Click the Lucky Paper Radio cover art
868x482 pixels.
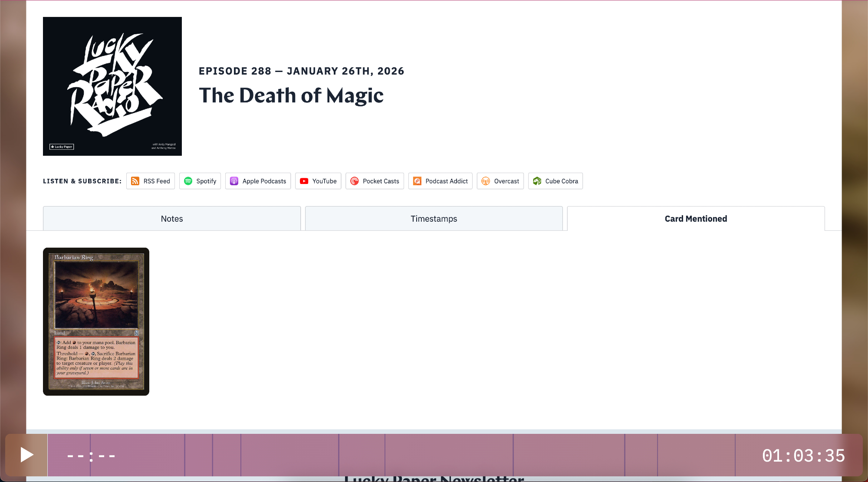(x=112, y=86)
